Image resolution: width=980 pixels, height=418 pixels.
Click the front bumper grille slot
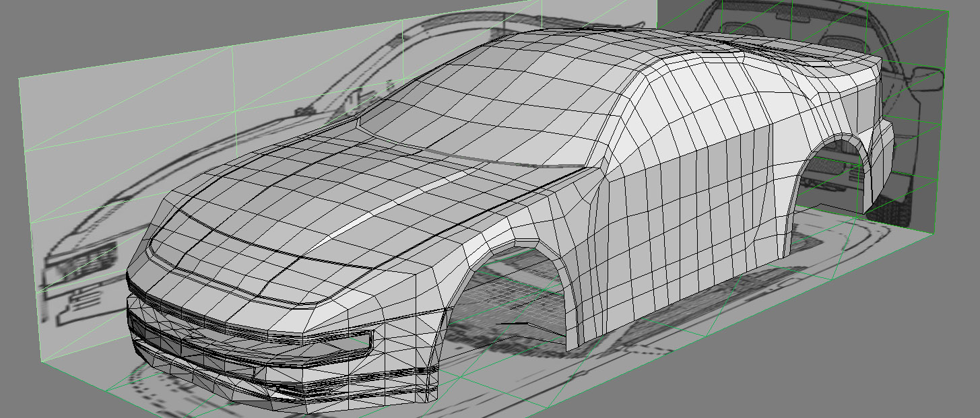click(x=253, y=347)
